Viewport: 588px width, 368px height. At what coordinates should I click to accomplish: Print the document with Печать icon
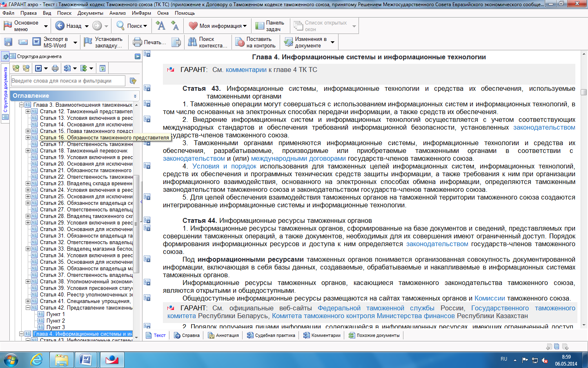(138, 42)
